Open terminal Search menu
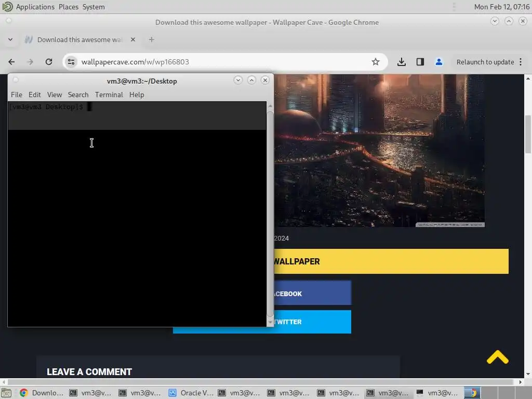The image size is (532, 399). click(x=78, y=95)
